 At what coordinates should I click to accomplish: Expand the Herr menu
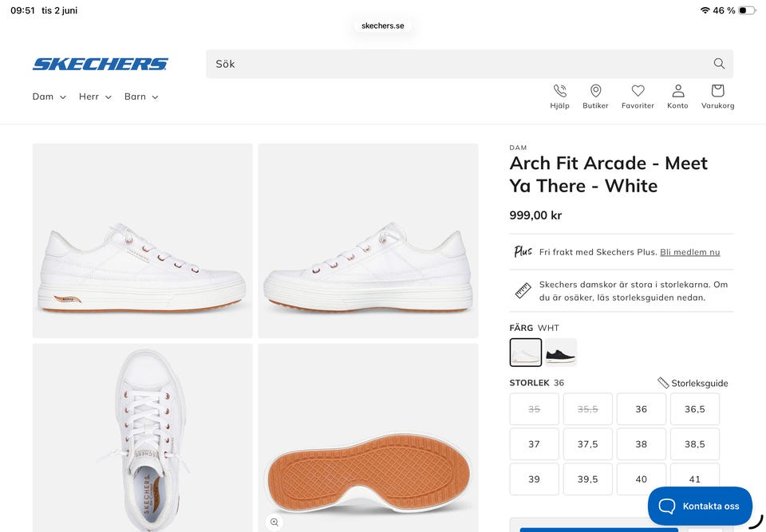95,97
